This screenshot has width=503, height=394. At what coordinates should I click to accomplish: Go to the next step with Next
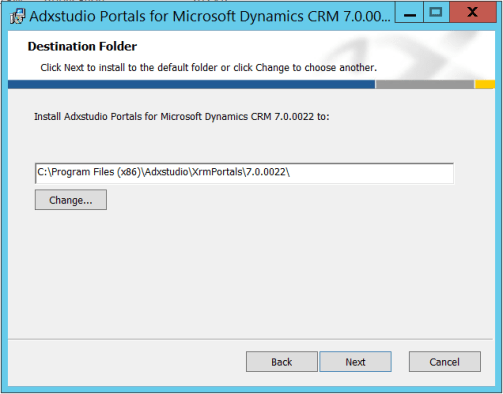(355, 361)
